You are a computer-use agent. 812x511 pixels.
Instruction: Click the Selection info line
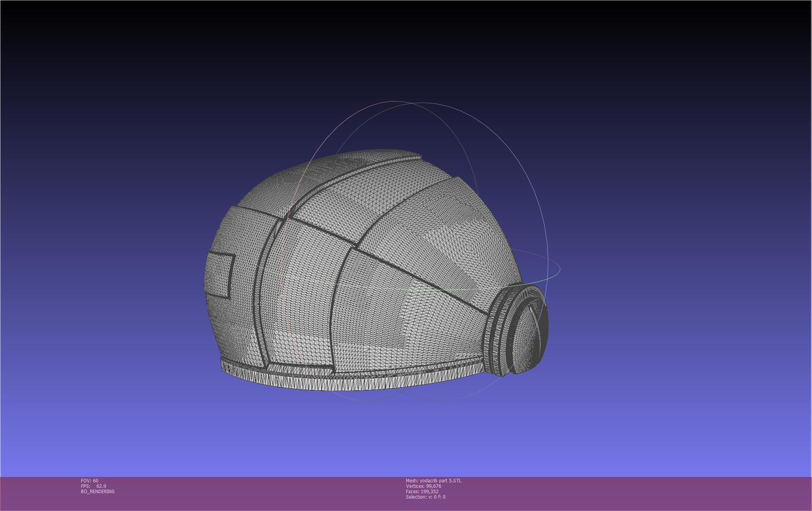[425, 497]
